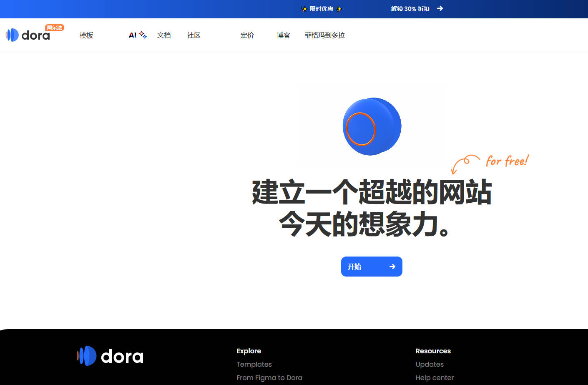
Task: Visit the 博客 blog page
Action: click(284, 35)
